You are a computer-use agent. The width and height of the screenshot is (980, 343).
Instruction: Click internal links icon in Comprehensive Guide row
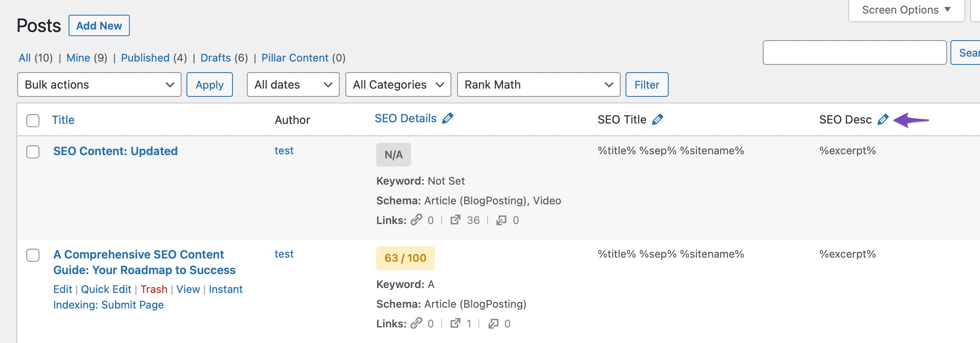click(x=416, y=323)
